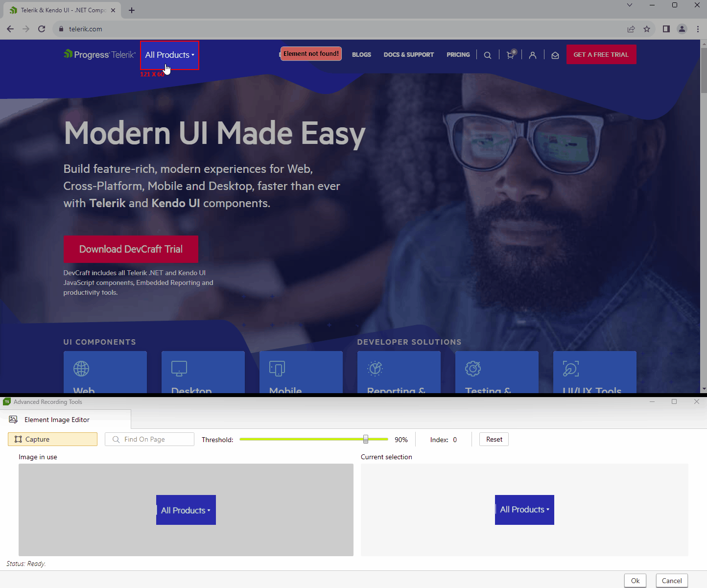Click the browser forward arrow

[x=26, y=29]
